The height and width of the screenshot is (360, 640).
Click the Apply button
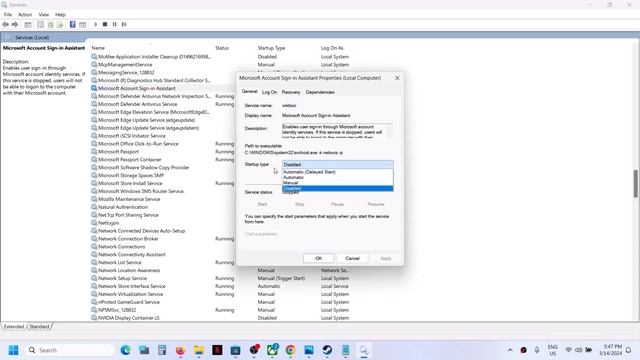click(x=386, y=258)
